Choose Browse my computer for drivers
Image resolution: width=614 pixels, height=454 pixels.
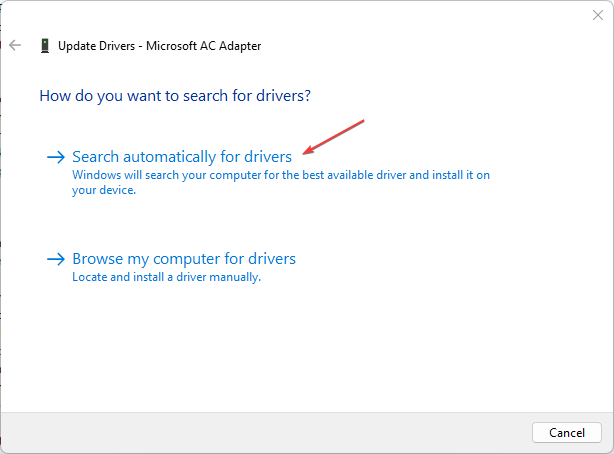pyautogui.click(x=184, y=259)
